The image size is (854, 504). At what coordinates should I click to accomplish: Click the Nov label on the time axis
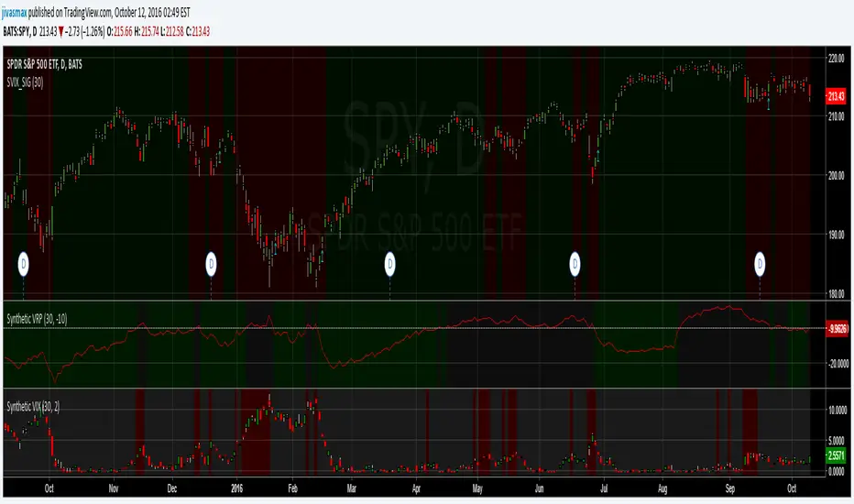click(x=114, y=488)
